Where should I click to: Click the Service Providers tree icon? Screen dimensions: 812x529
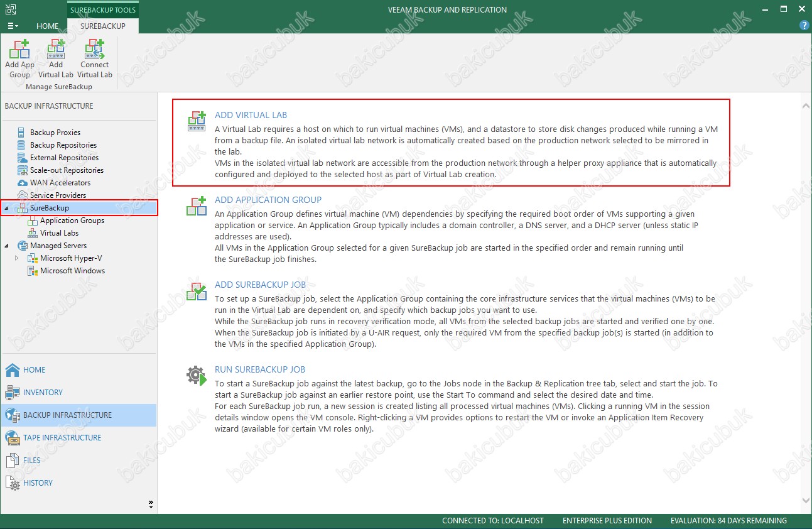(x=23, y=195)
